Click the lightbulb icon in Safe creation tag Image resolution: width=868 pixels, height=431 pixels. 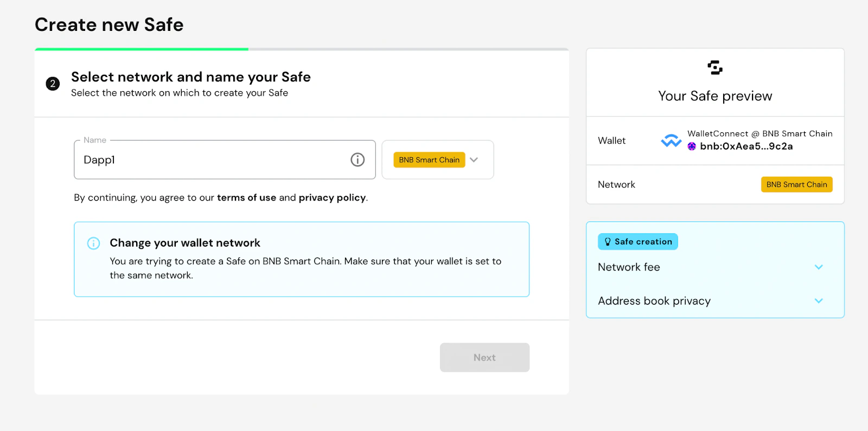tap(608, 242)
